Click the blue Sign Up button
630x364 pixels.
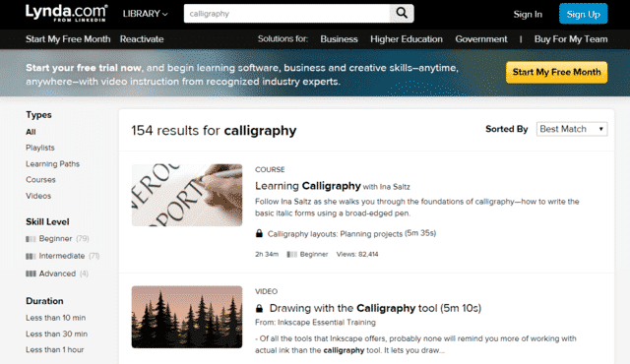(583, 14)
